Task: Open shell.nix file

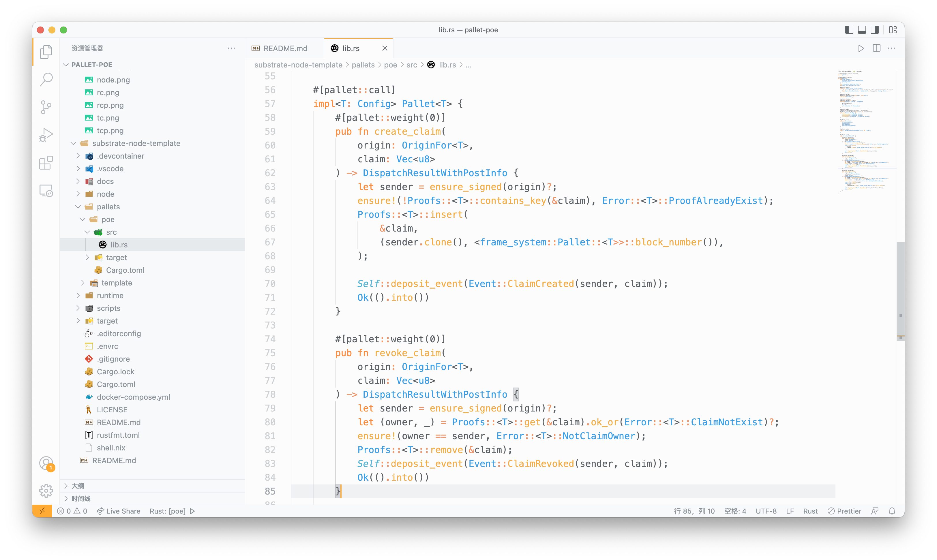Action: (152, 448)
